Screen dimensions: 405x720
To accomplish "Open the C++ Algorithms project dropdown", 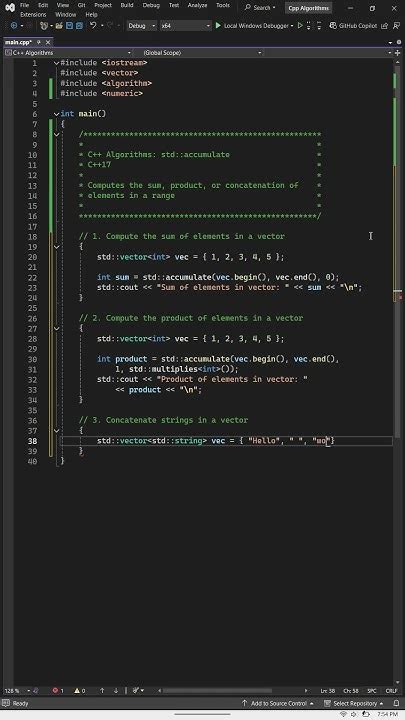I will click(68, 53).
